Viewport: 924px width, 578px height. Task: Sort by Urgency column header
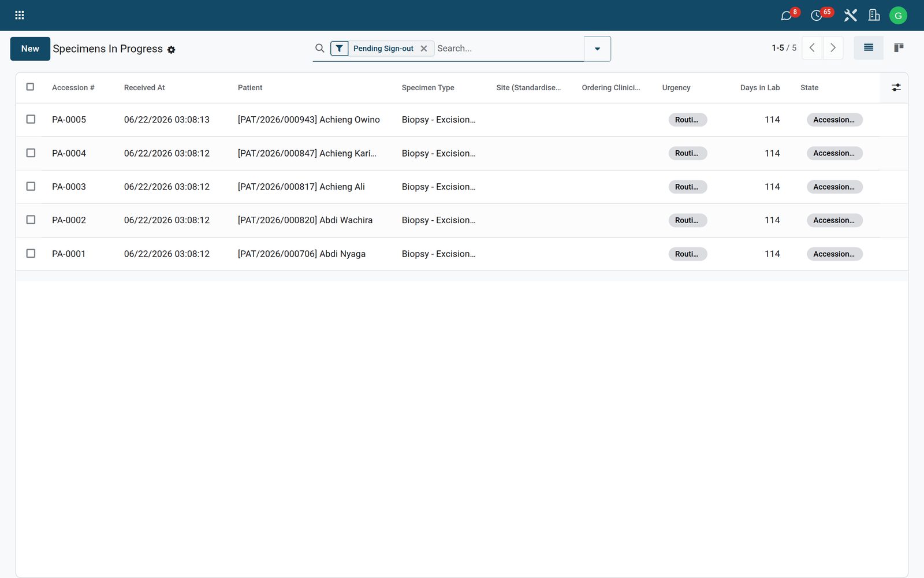click(676, 88)
